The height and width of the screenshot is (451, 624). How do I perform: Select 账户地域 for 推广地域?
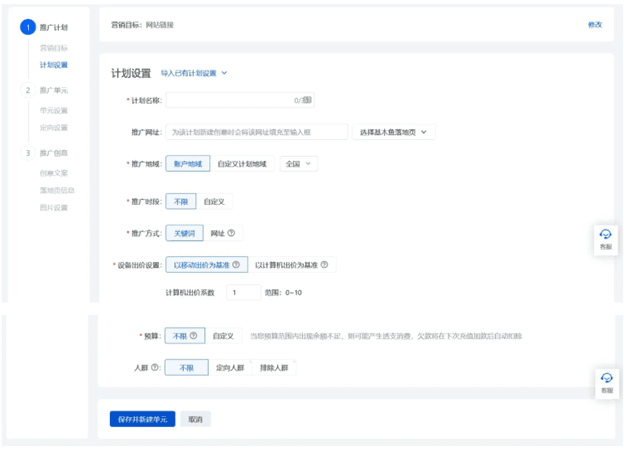click(188, 164)
